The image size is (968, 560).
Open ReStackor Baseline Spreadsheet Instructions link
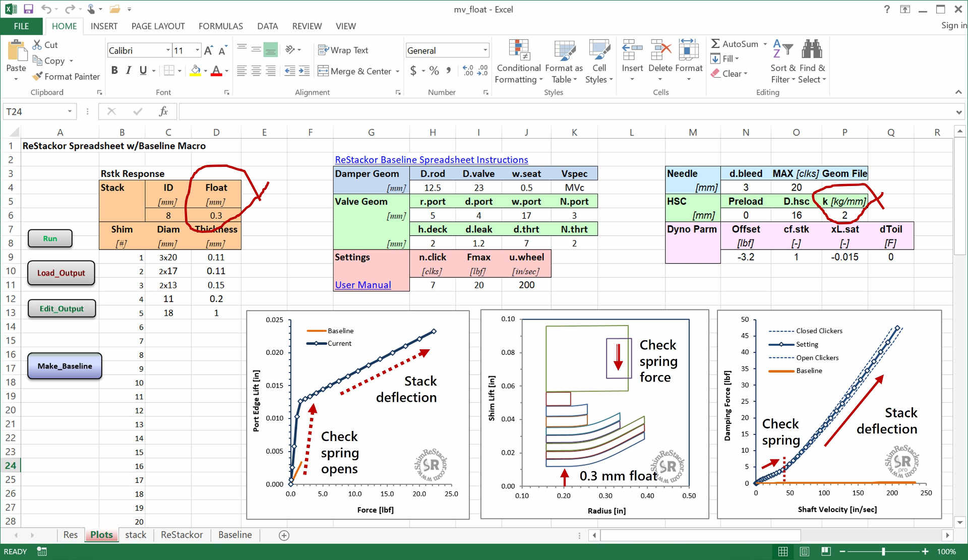(431, 160)
